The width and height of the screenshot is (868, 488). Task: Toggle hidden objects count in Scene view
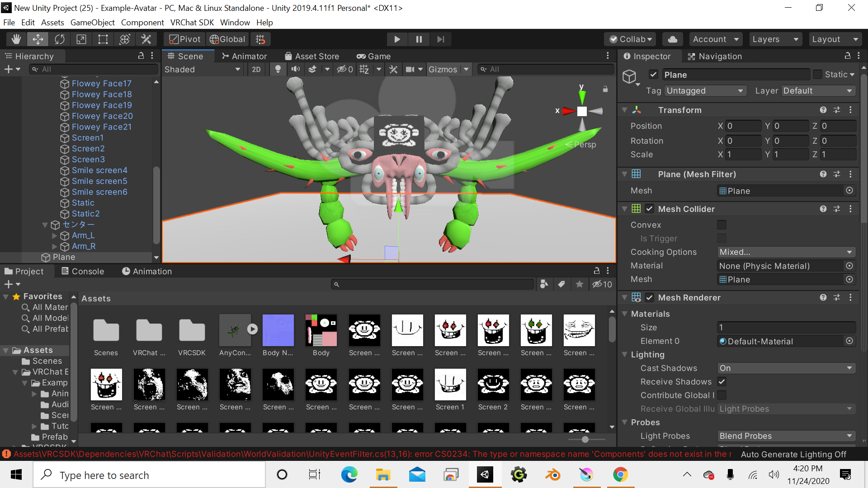pyautogui.click(x=345, y=69)
